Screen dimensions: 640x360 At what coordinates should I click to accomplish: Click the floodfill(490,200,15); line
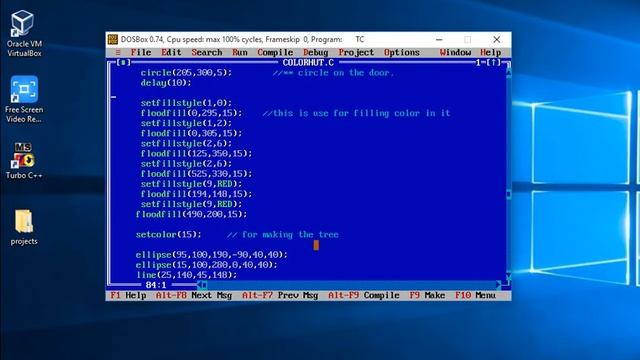[191, 214]
